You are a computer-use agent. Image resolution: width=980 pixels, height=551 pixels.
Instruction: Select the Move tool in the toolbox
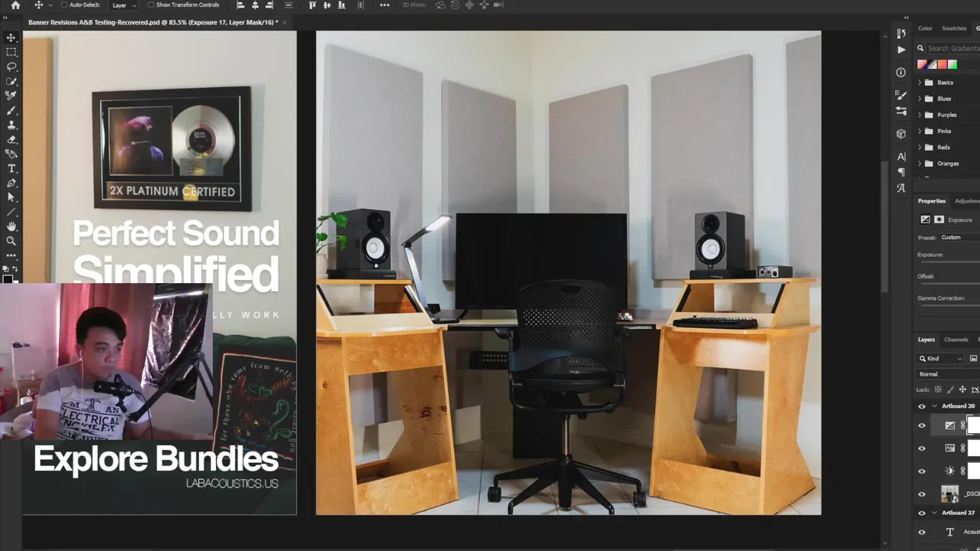point(11,37)
